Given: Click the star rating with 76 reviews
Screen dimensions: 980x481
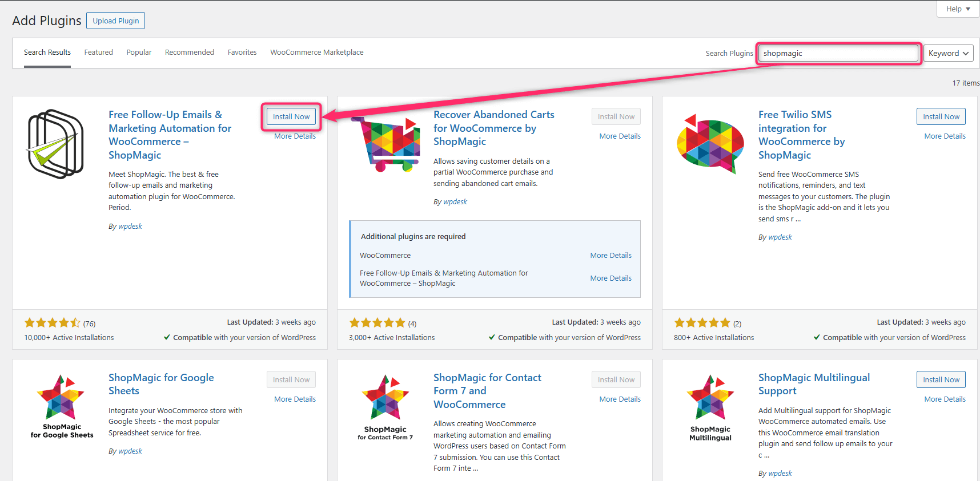Looking at the screenshot, I should (53, 323).
